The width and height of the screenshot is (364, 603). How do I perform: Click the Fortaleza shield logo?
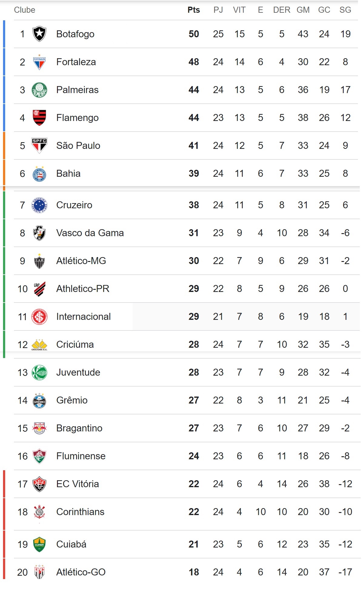click(x=39, y=62)
